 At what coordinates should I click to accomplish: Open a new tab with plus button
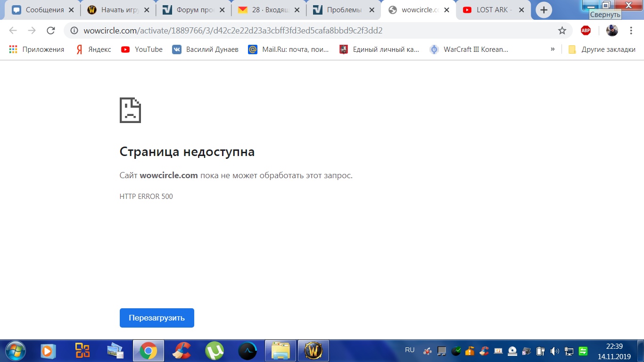(544, 10)
